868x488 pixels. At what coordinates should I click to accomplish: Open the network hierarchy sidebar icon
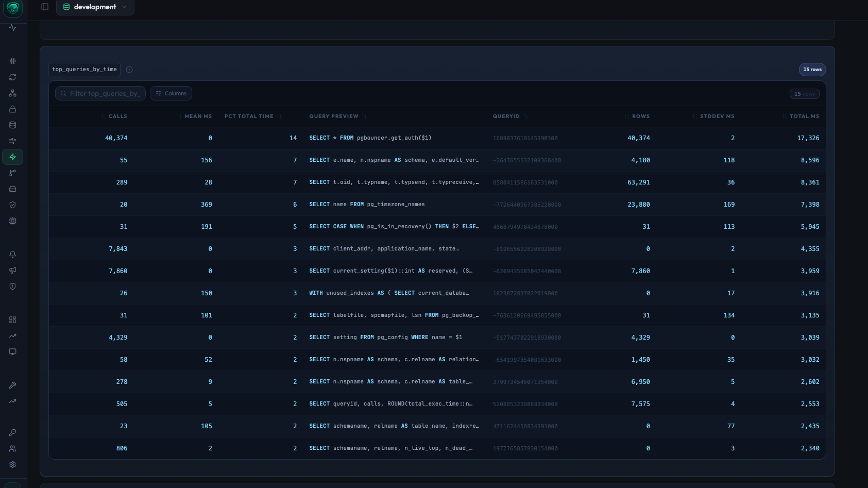coord(13,93)
